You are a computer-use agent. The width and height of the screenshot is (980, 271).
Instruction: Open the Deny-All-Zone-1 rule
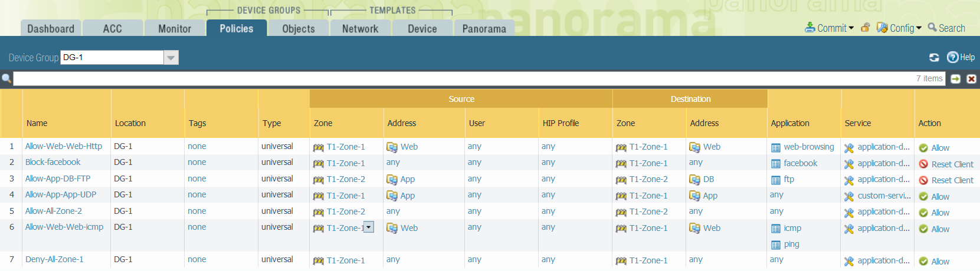(54, 259)
